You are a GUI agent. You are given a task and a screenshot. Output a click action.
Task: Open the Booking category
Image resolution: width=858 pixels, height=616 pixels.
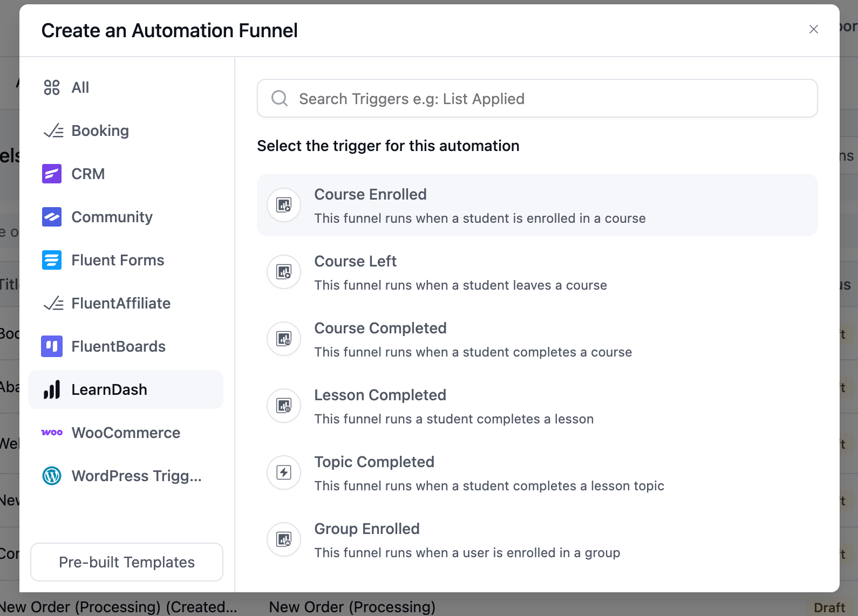[126, 131]
